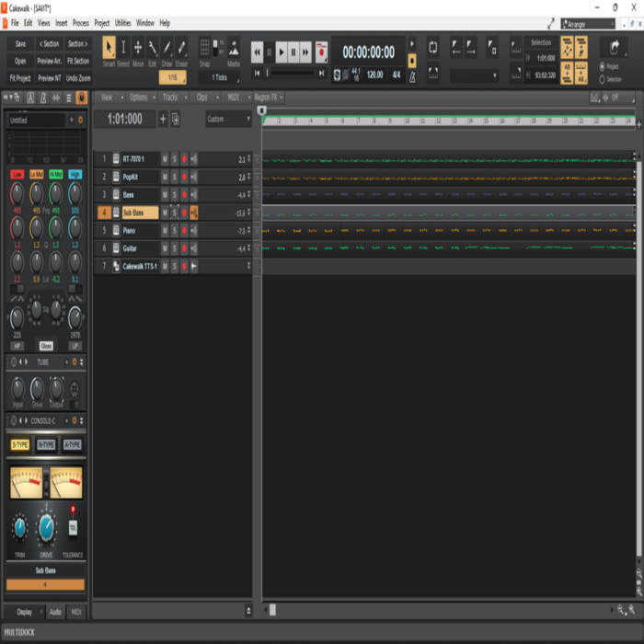
Task: Open the Custom track control dropdown
Action: (228, 119)
